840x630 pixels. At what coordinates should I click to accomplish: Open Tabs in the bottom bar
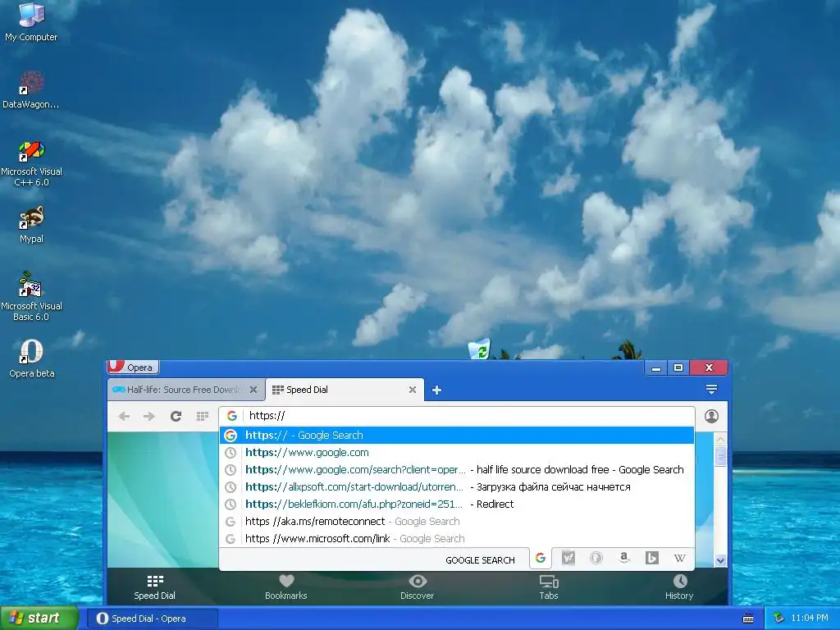click(x=549, y=587)
